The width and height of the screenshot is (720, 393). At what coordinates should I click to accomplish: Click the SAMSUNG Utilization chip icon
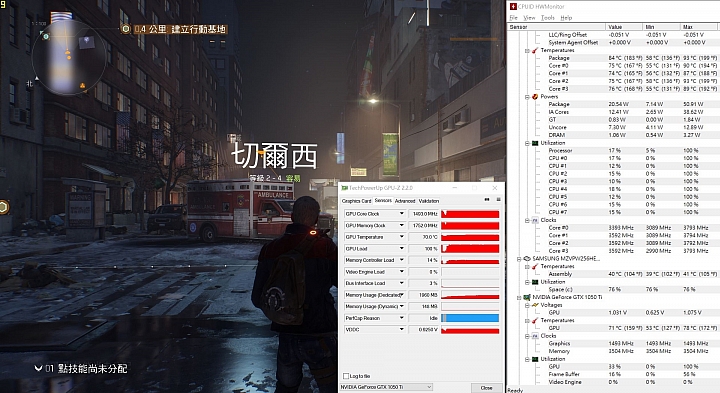click(x=535, y=282)
